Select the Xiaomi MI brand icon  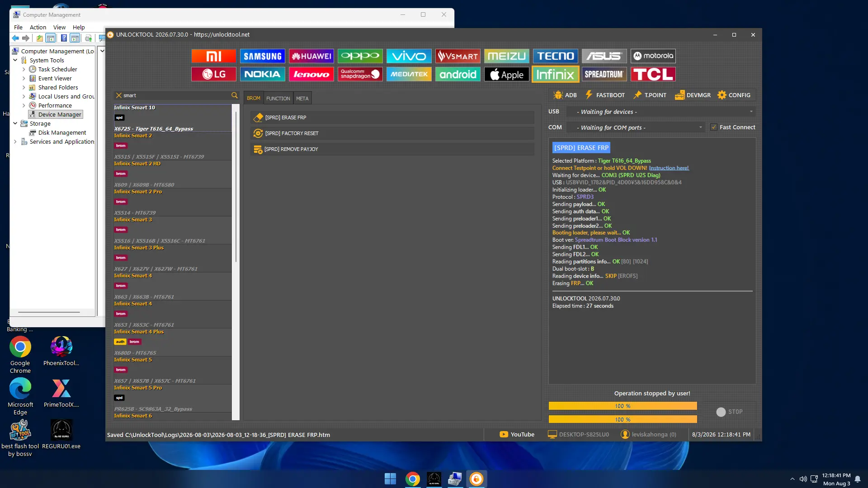click(x=214, y=56)
